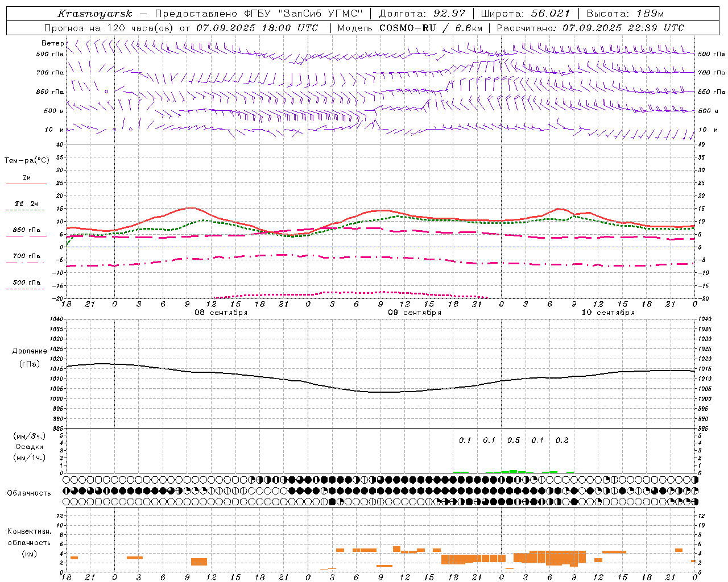Click the Модель COSMO-RU / 6.6км label
The height and width of the screenshot is (582, 728).
point(410,28)
